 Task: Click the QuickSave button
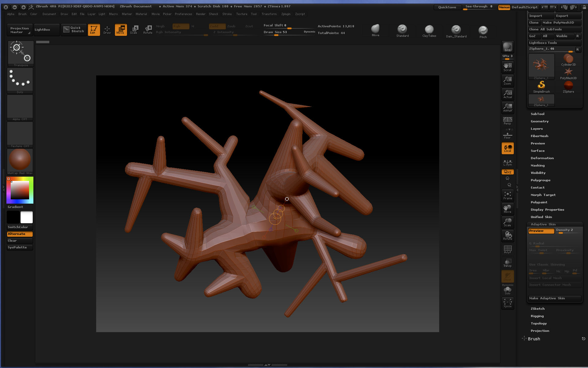coord(447,7)
